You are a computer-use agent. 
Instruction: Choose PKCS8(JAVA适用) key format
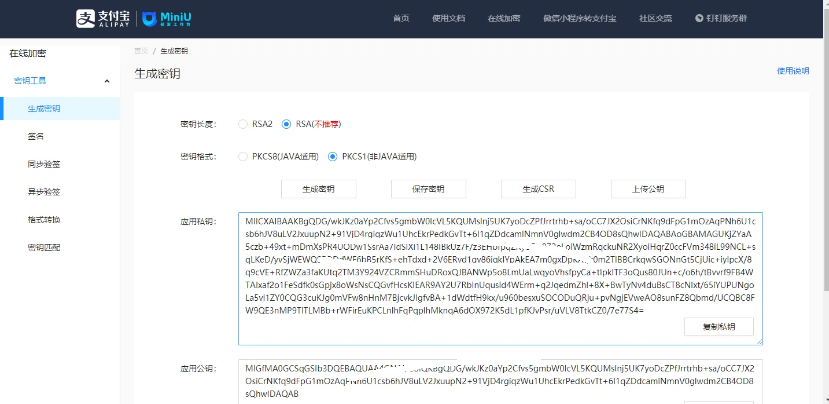click(x=243, y=157)
